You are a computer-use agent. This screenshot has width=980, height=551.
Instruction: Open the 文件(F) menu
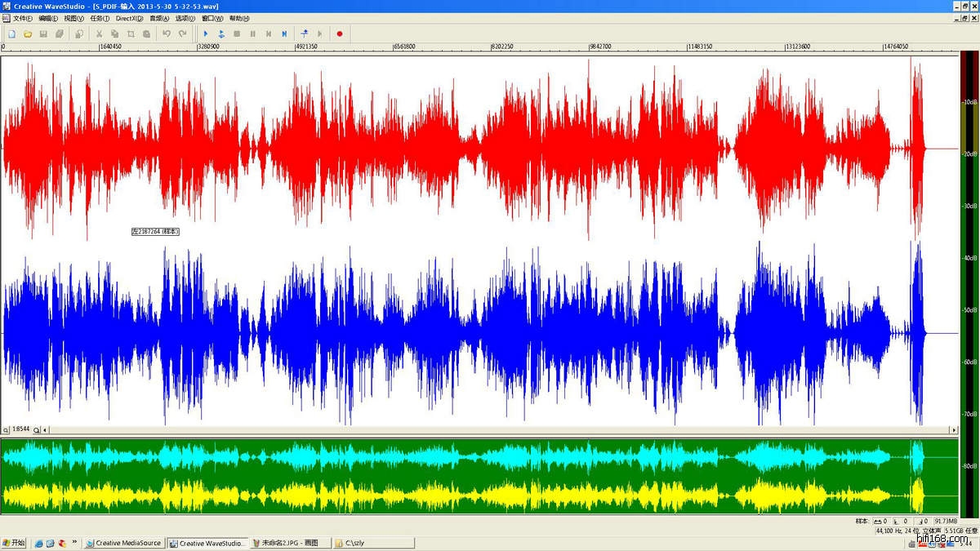23,18
